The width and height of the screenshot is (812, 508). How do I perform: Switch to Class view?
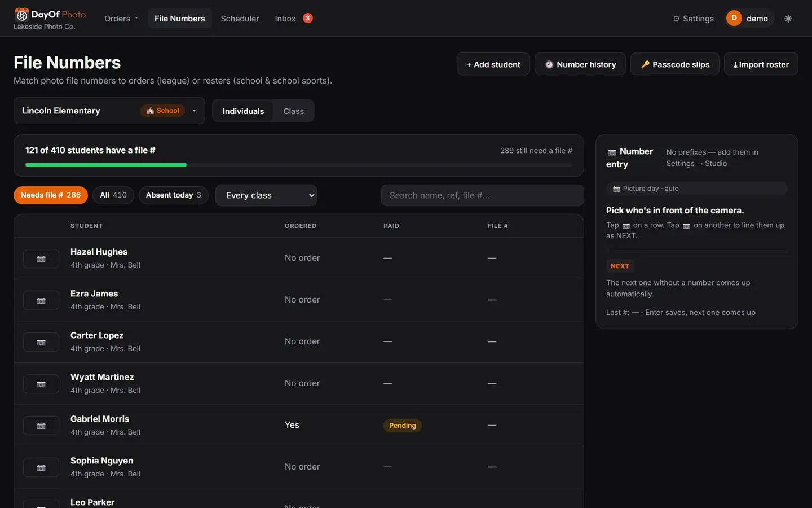click(x=293, y=111)
